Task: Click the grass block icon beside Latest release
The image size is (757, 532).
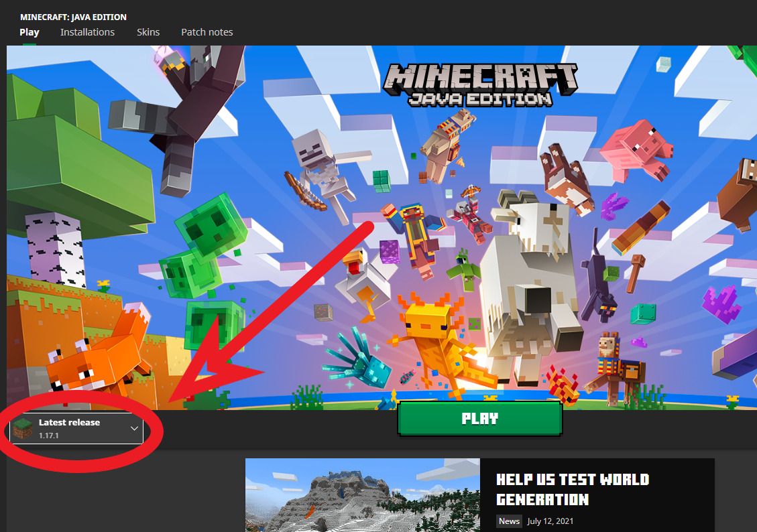Action: pyautogui.click(x=23, y=428)
